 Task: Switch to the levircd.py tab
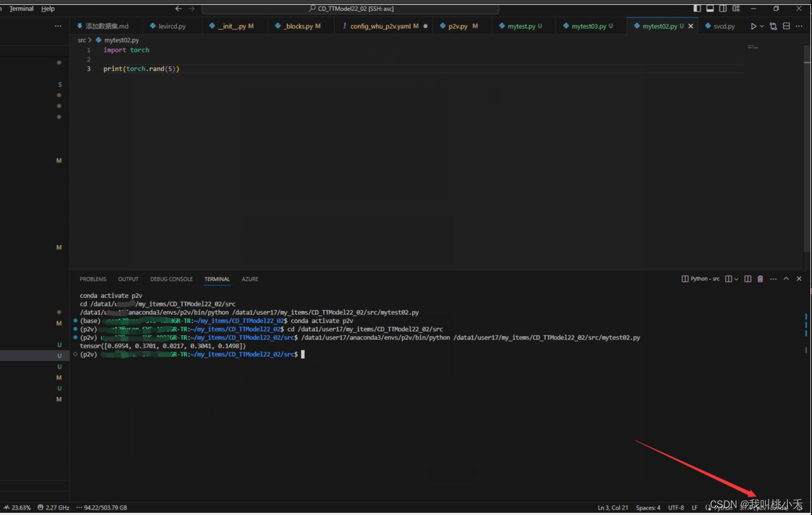(172, 26)
